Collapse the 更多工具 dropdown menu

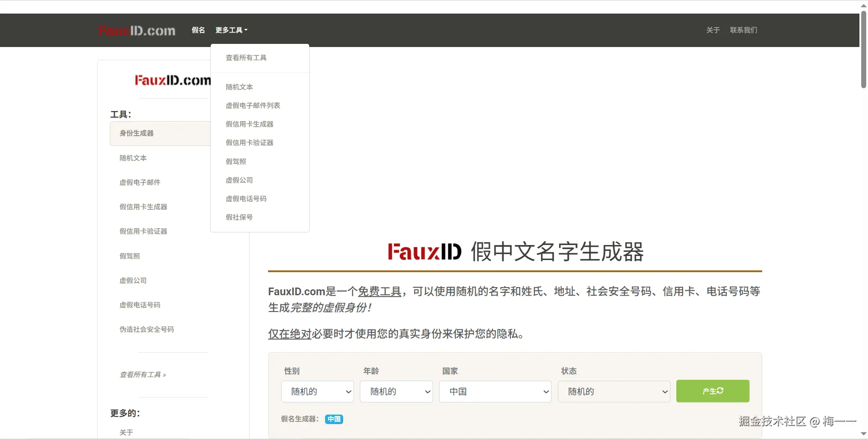[x=231, y=30]
